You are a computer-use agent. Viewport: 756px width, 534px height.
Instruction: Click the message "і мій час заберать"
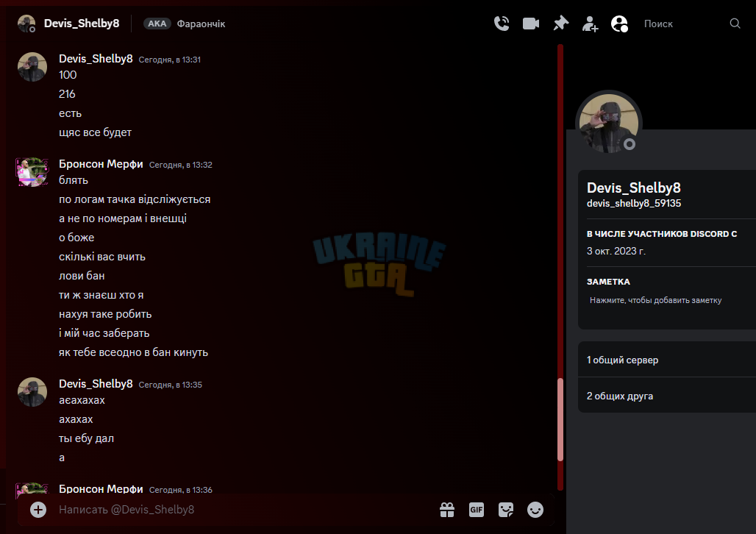click(104, 333)
